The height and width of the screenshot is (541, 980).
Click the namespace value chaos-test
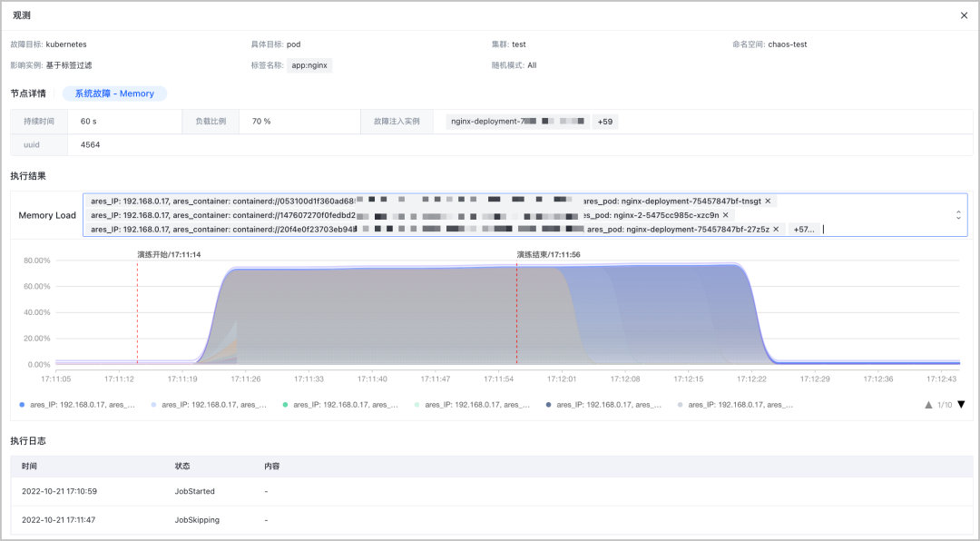(788, 44)
